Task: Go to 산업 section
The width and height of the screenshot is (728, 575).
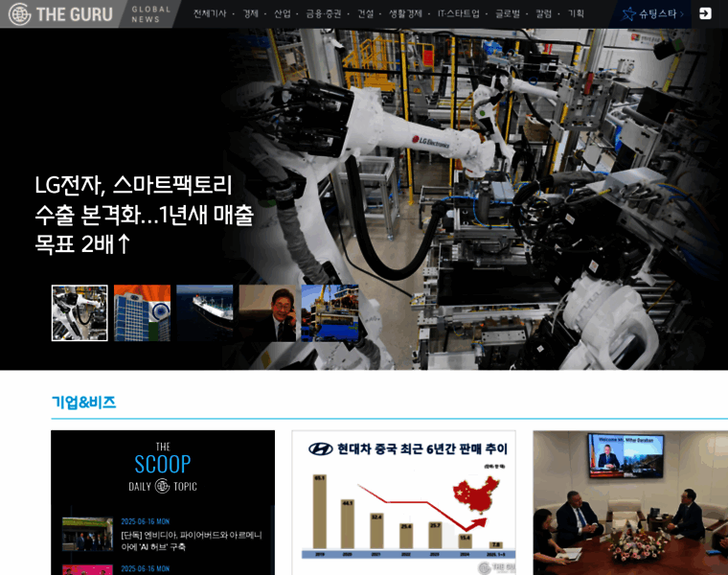Action: point(283,14)
